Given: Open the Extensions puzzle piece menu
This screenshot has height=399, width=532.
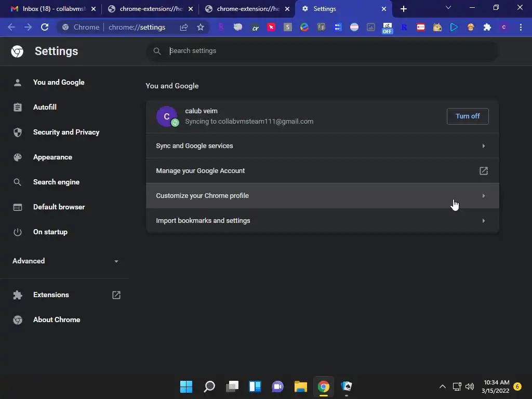Looking at the screenshot, I should coord(487,27).
